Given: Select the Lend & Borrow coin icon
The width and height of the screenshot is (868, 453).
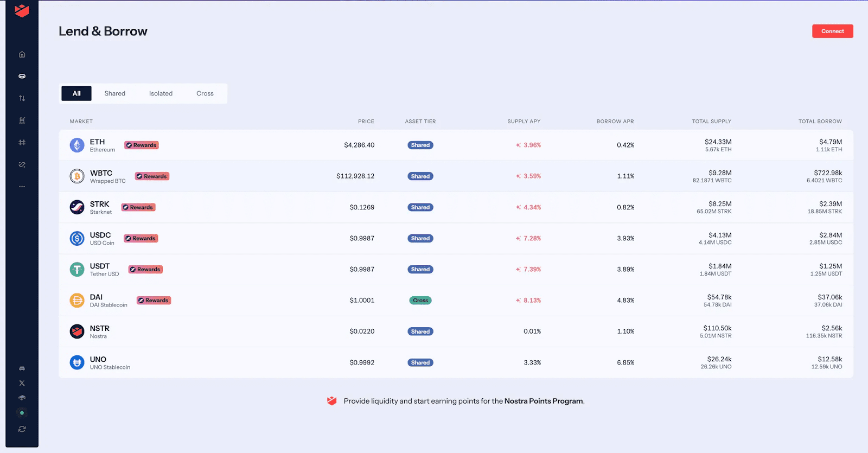Looking at the screenshot, I should [22, 76].
